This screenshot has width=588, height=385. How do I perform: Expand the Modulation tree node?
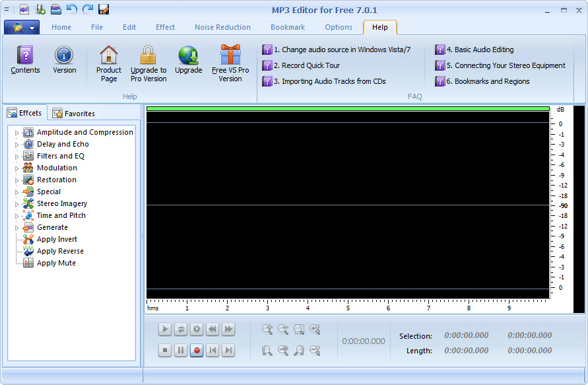coord(16,168)
